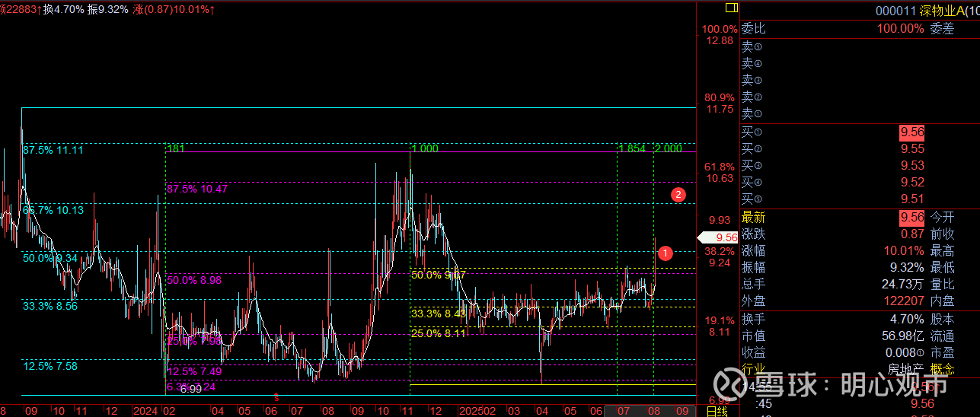
Task: Click the 涨跌 value 0.87
Action: click(912, 234)
